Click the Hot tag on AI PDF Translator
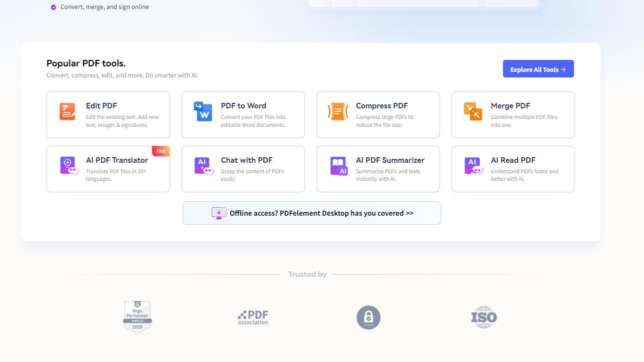The image size is (644, 362). pyautogui.click(x=161, y=151)
